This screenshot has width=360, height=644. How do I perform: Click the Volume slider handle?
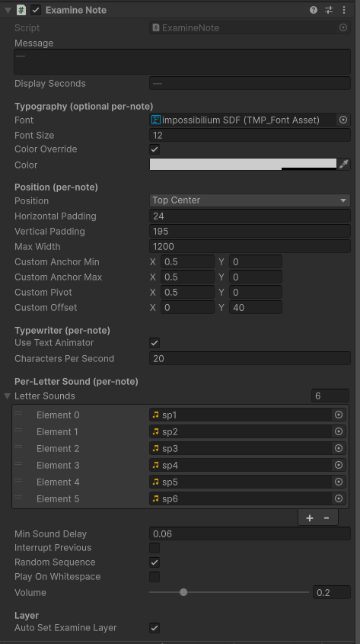click(x=183, y=592)
